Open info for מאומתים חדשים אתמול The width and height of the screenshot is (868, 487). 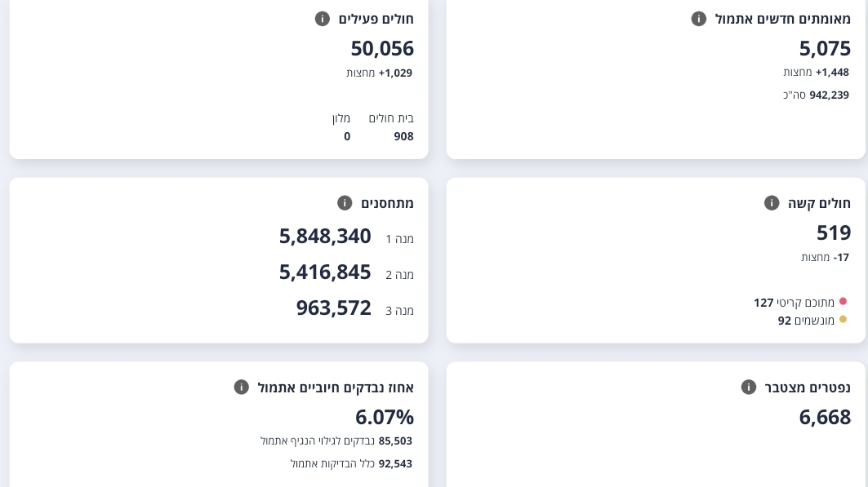tap(699, 19)
